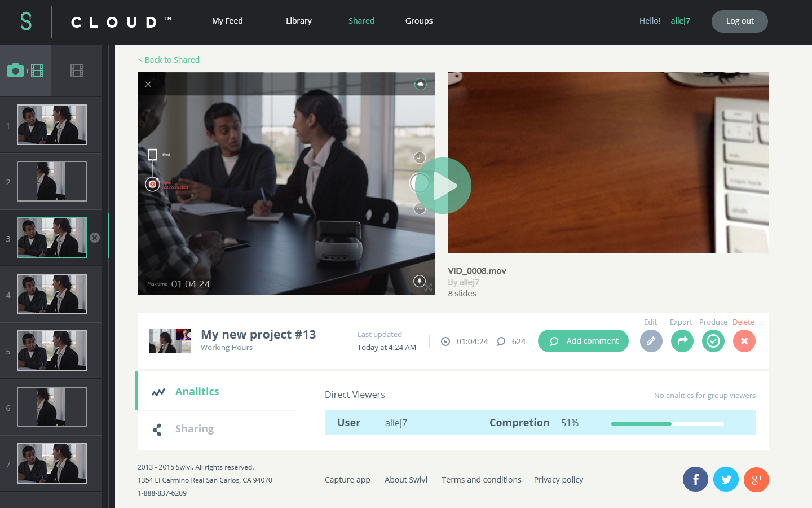Image resolution: width=812 pixels, height=508 pixels.
Task: Select slide thumbnail 3
Action: (52, 238)
